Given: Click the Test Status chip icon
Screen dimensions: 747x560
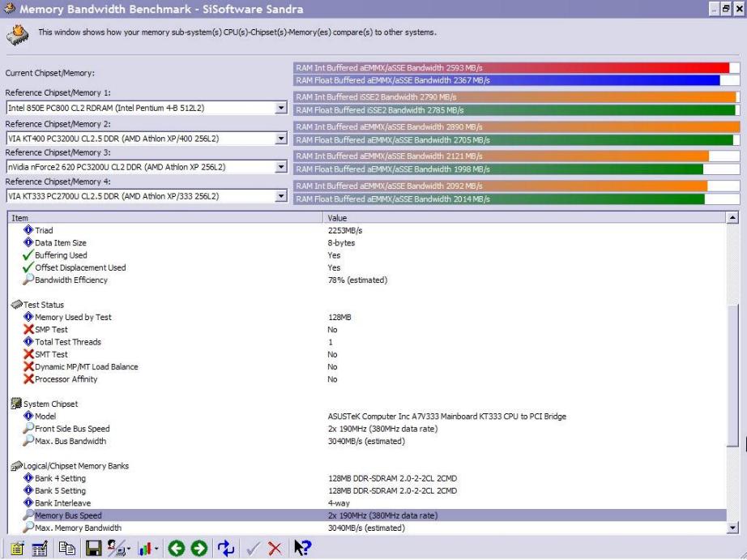Looking at the screenshot, I should tap(17, 305).
